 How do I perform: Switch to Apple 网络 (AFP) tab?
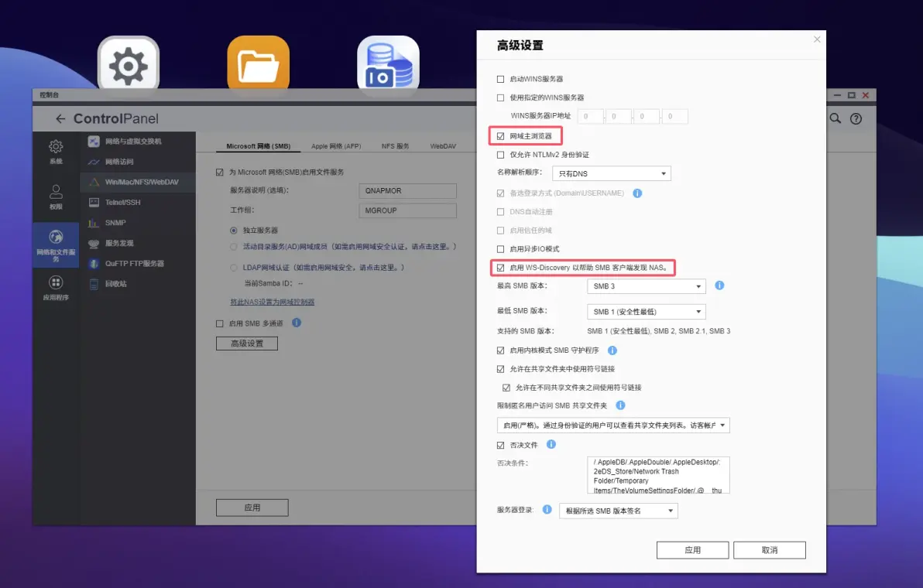point(336,145)
